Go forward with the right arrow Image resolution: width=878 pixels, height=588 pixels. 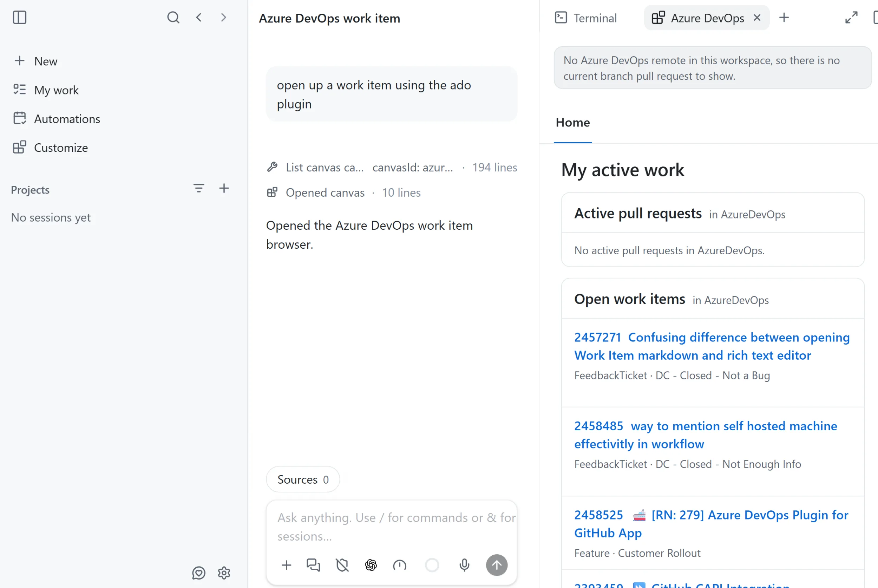[x=223, y=17]
